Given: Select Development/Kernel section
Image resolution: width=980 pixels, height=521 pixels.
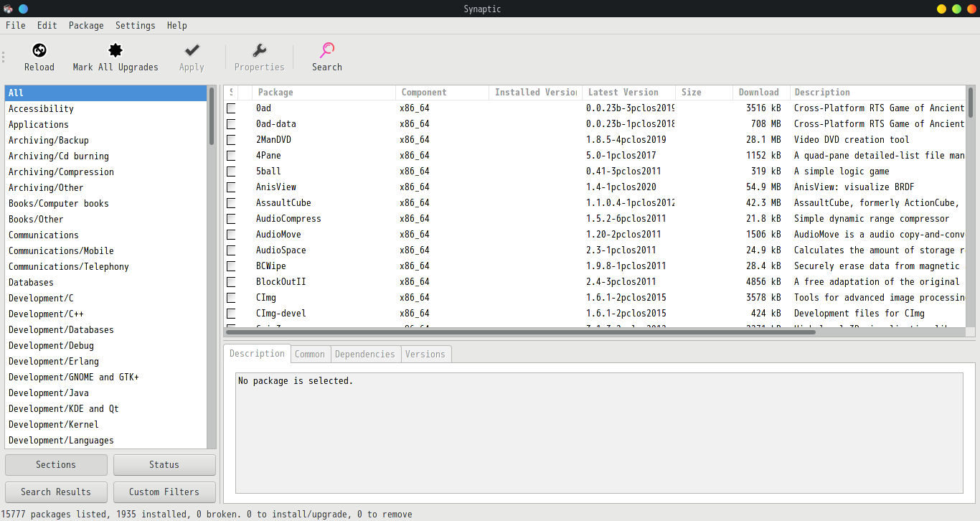Looking at the screenshot, I should 105,425.
